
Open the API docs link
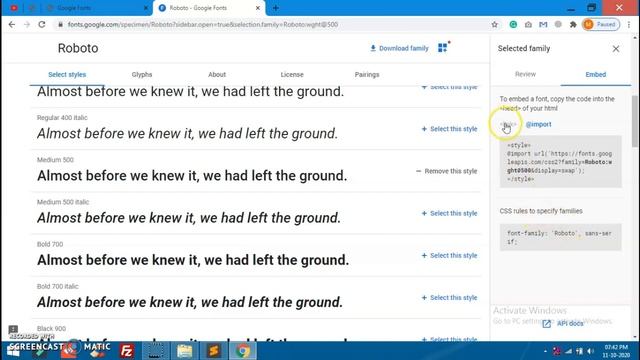(x=563, y=324)
